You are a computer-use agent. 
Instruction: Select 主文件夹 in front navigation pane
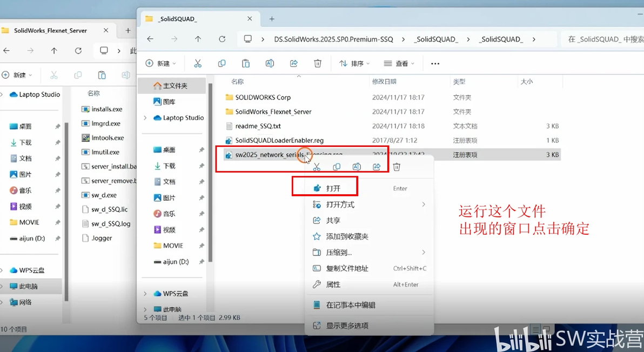(172, 85)
